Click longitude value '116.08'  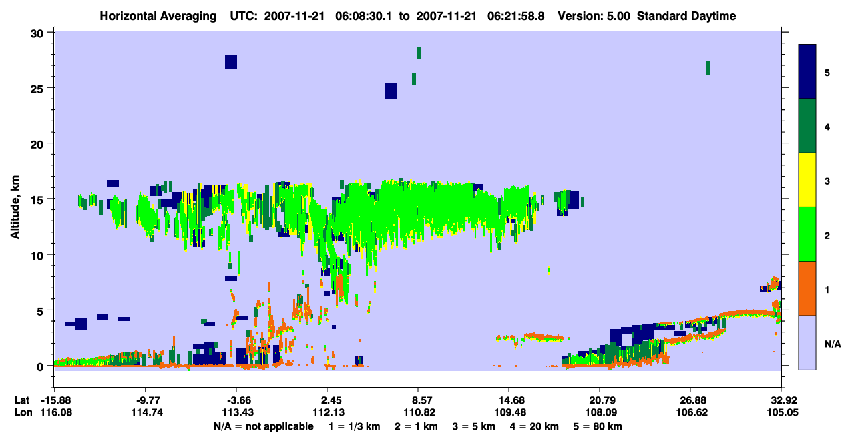[55, 412]
